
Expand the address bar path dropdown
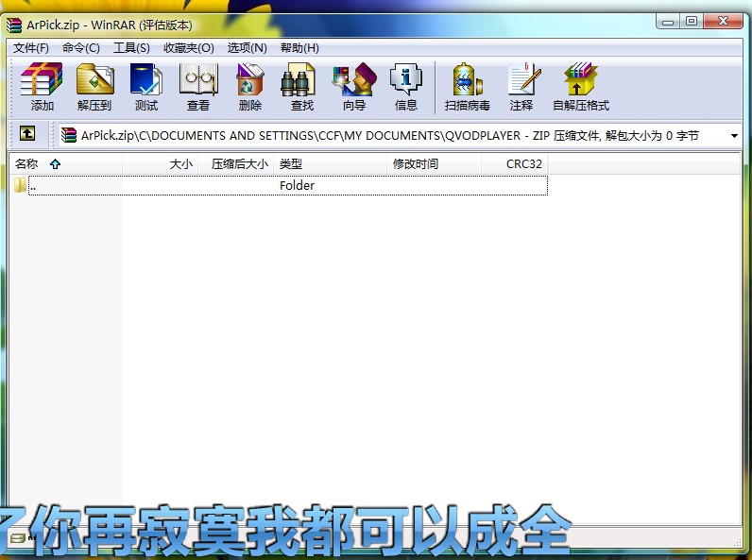point(734,136)
